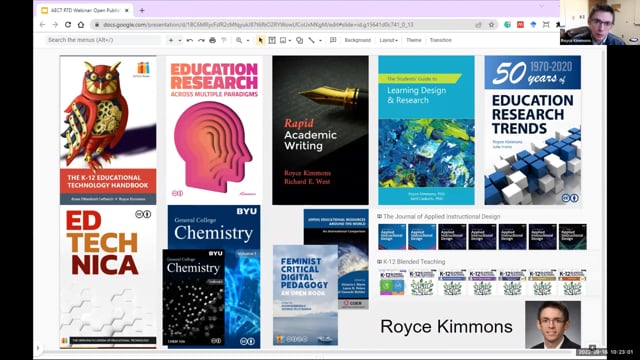The width and height of the screenshot is (640, 360).
Task: Reload the page with the refresh icon
Action: pos(68,25)
